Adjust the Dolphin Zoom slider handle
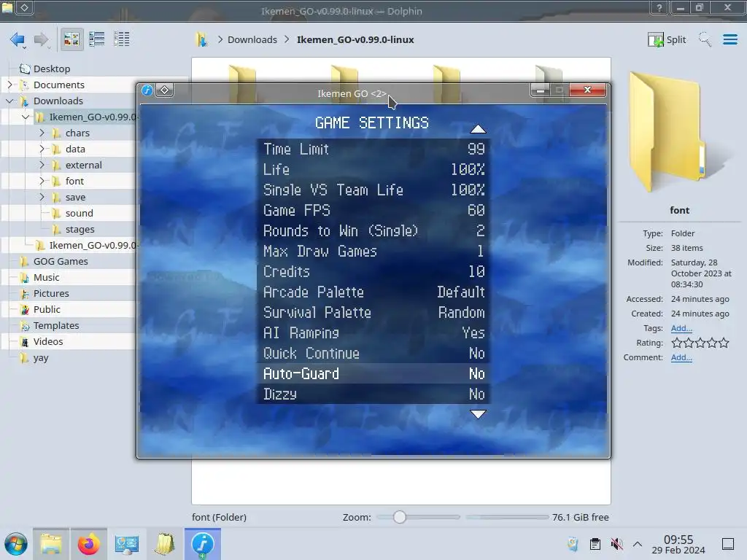This screenshot has height=560, width=747. [399, 517]
